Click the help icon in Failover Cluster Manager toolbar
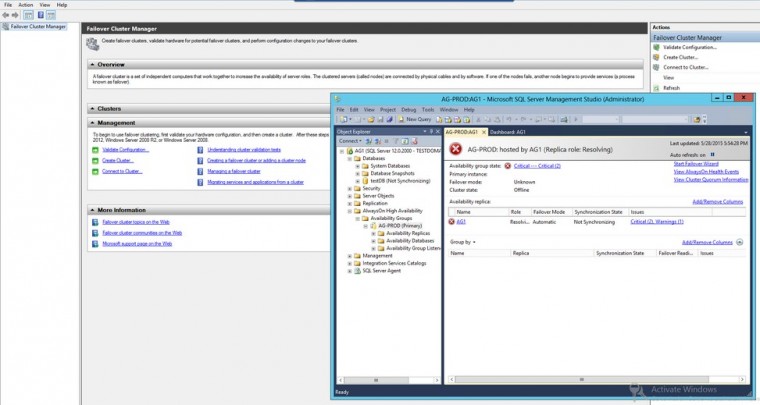The image size is (760, 405). click(x=40, y=15)
